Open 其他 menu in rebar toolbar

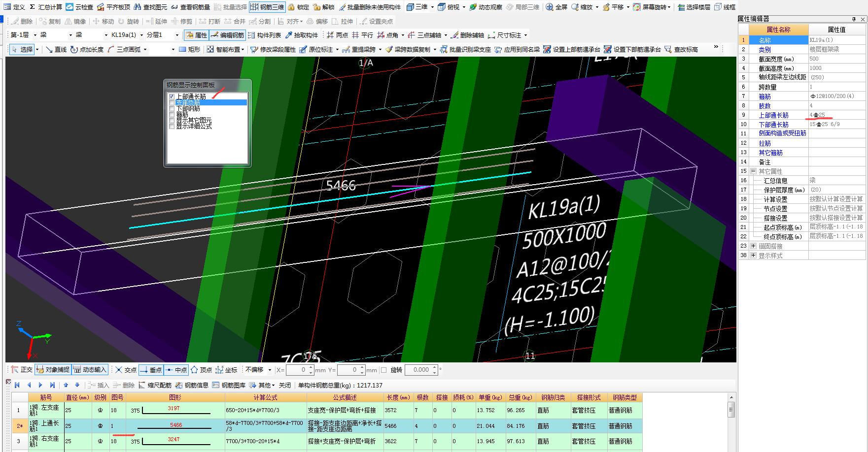coord(262,385)
